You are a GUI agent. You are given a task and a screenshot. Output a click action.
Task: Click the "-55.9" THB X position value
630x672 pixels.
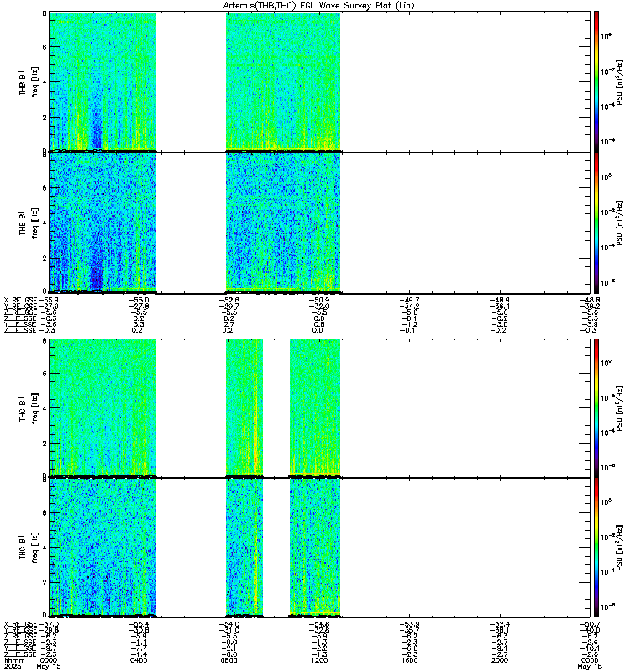pos(49,300)
